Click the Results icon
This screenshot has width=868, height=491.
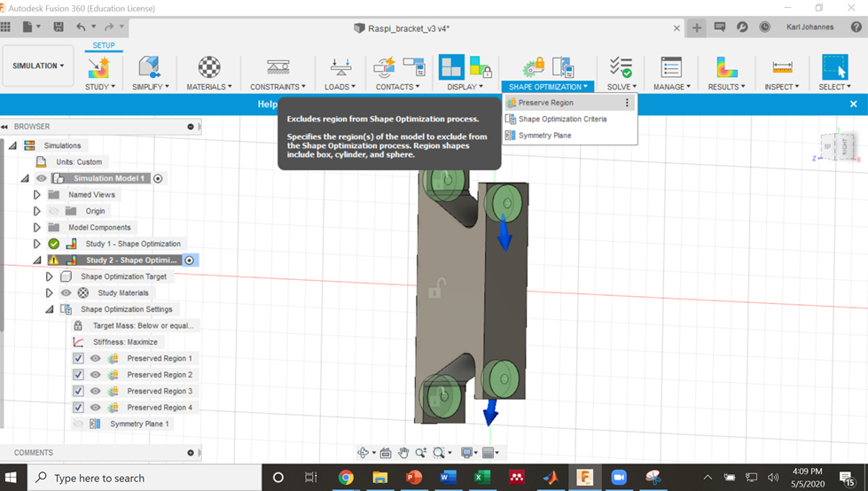[x=726, y=67]
